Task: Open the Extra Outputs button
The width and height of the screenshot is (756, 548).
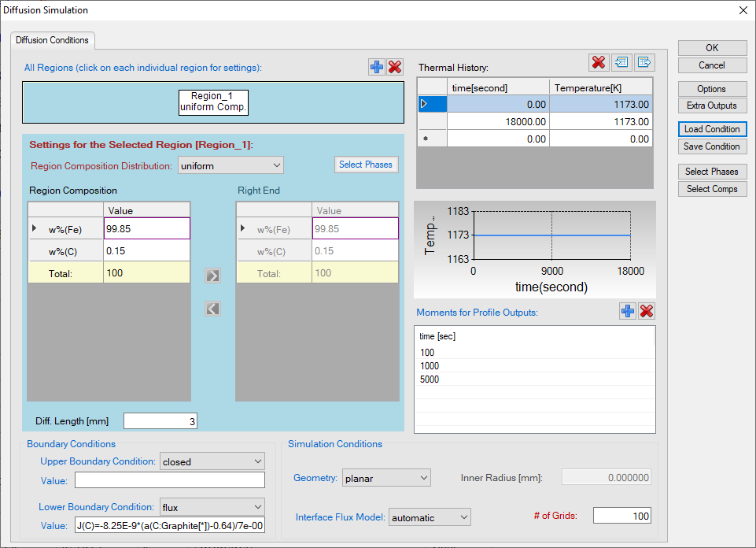Action: click(711, 106)
